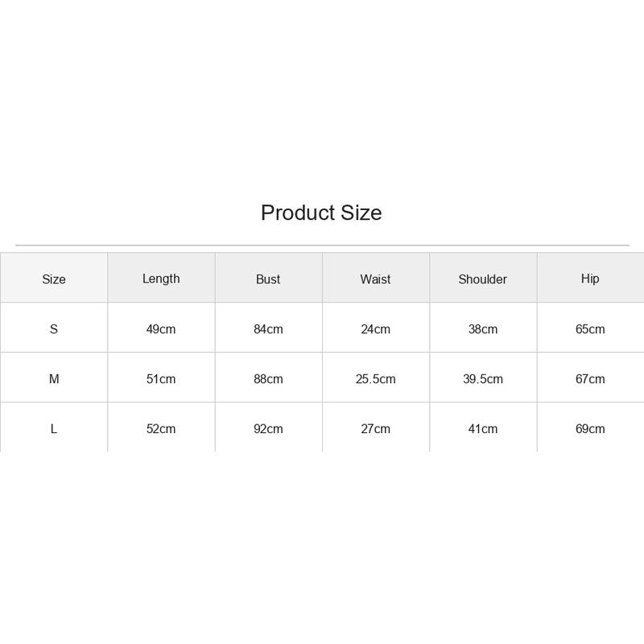Click the 27cm waist cell
This screenshot has height=644, width=644.
(376, 429)
